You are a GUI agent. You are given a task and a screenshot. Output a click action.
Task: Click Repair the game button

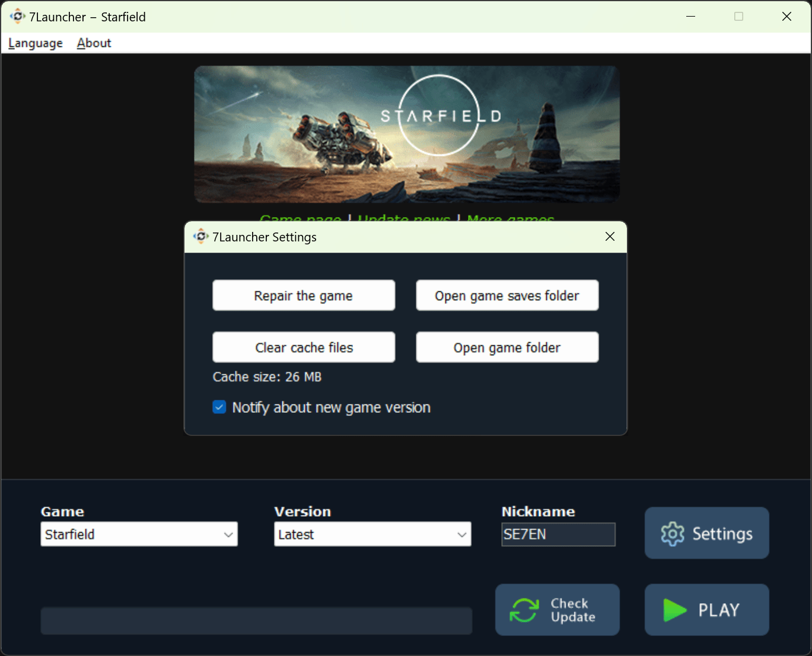pos(304,295)
